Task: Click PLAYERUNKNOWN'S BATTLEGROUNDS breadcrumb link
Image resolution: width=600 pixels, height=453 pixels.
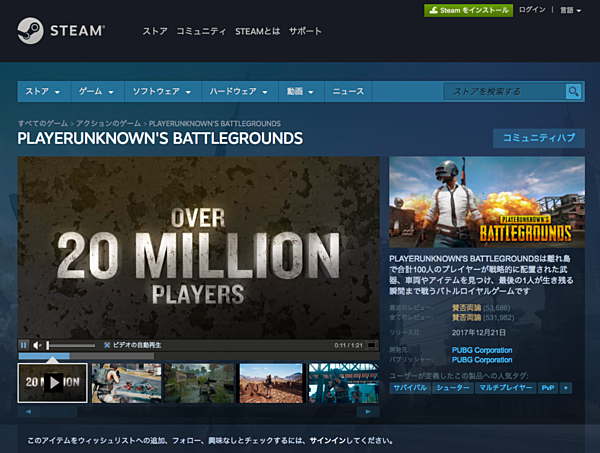Action: (x=215, y=124)
